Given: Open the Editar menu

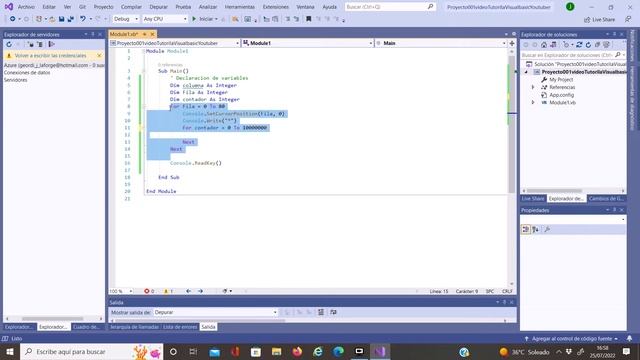Looking at the screenshot, I should pos(49,7).
